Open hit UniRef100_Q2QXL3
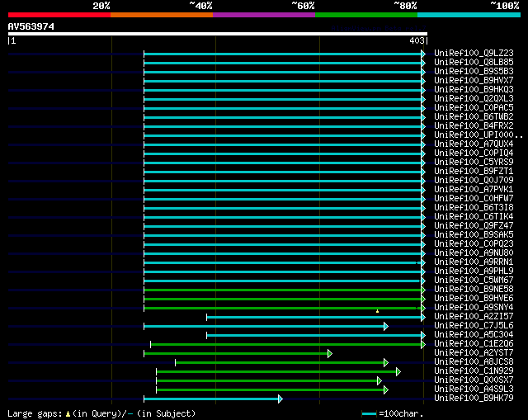The height and width of the screenshot is (420, 528). [474, 99]
